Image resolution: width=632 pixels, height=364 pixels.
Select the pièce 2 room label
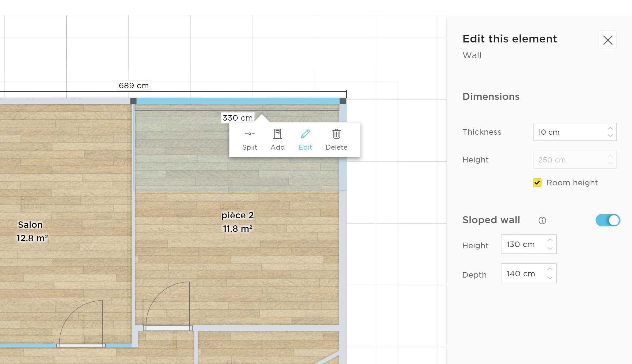[238, 215]
